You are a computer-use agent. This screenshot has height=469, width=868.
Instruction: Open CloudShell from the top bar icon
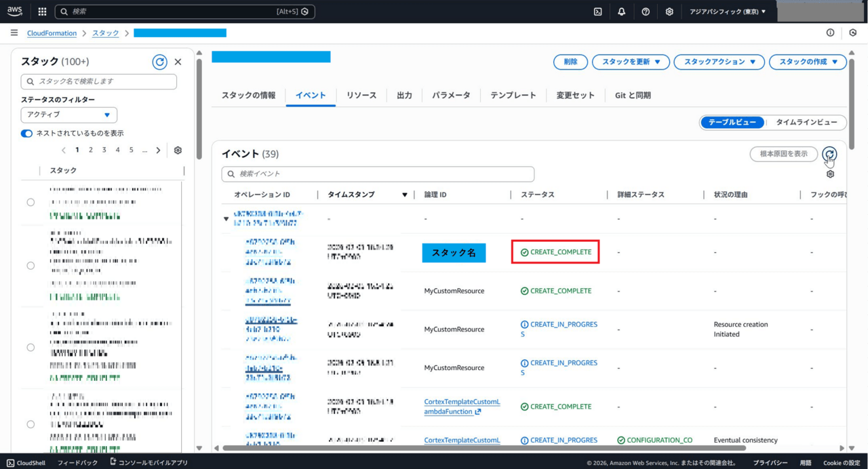coord(597,12)
